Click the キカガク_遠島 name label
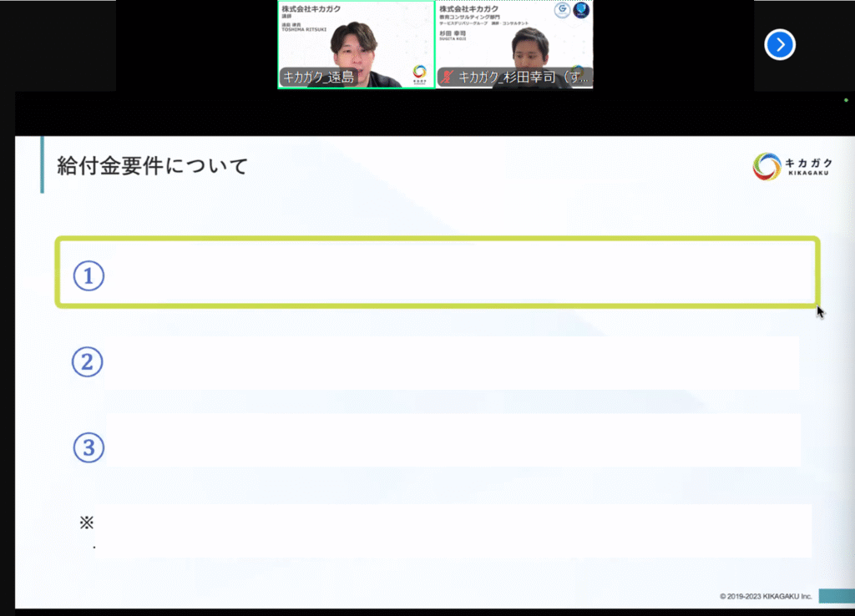 (319, 78)
